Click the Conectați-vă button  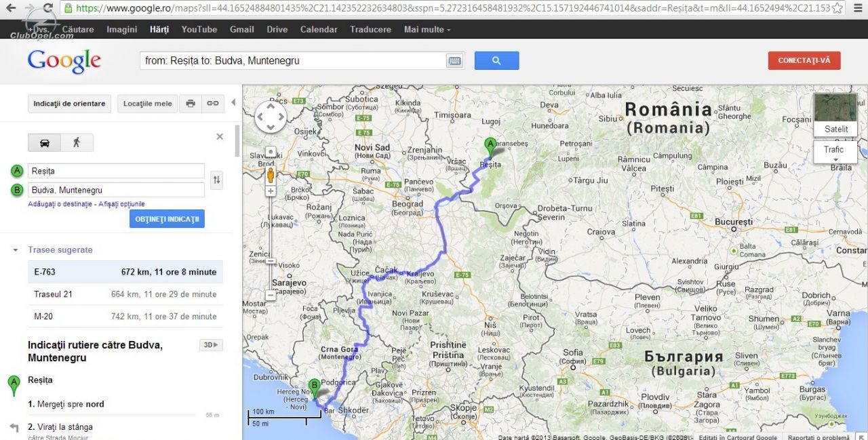click(x=804, y=60)
